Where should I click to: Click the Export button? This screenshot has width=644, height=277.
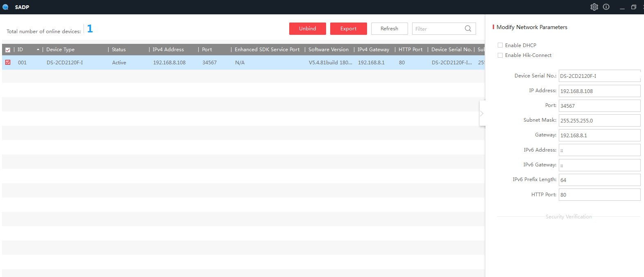(x=349, y=29)
